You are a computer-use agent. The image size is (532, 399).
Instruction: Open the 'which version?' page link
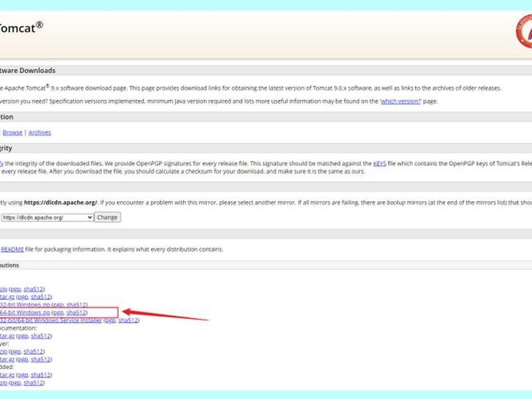coord(400,101)
